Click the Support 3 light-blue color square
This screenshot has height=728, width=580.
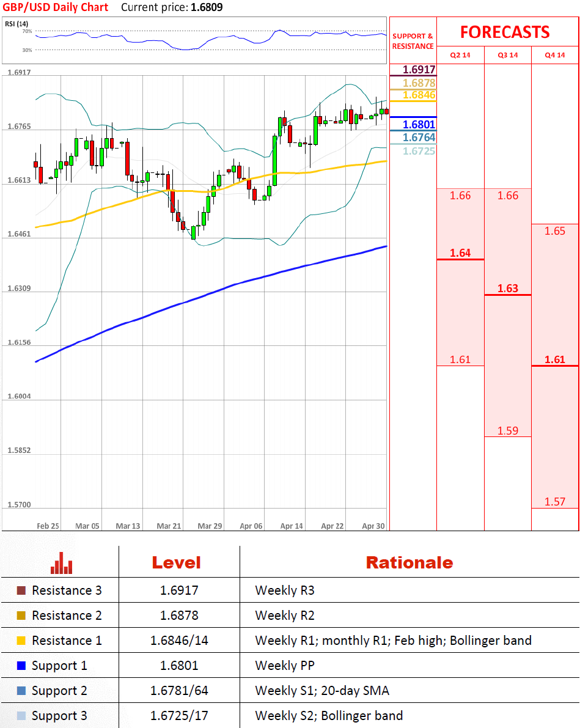(x=21, y=716)
